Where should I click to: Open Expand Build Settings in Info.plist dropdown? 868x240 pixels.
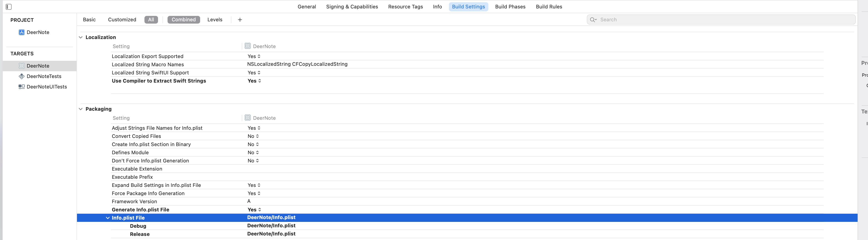click(254, 185)
